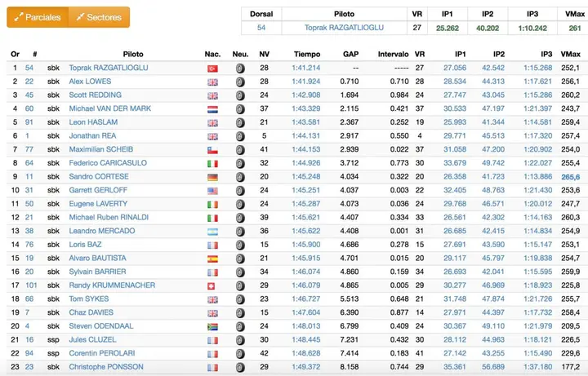Click IP2 value 56.689
588x376 pixels.
pos(493,367)
